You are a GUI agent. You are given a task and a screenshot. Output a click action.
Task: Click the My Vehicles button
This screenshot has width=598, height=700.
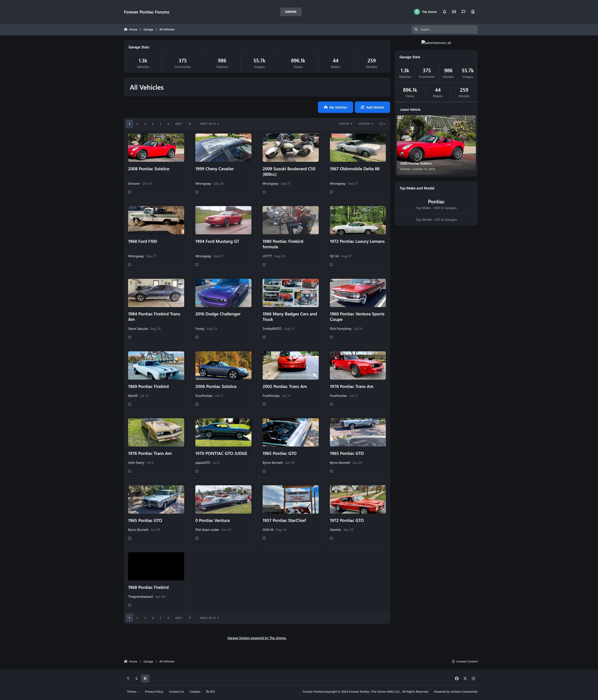pyautogui.click(x=335, y=107)
